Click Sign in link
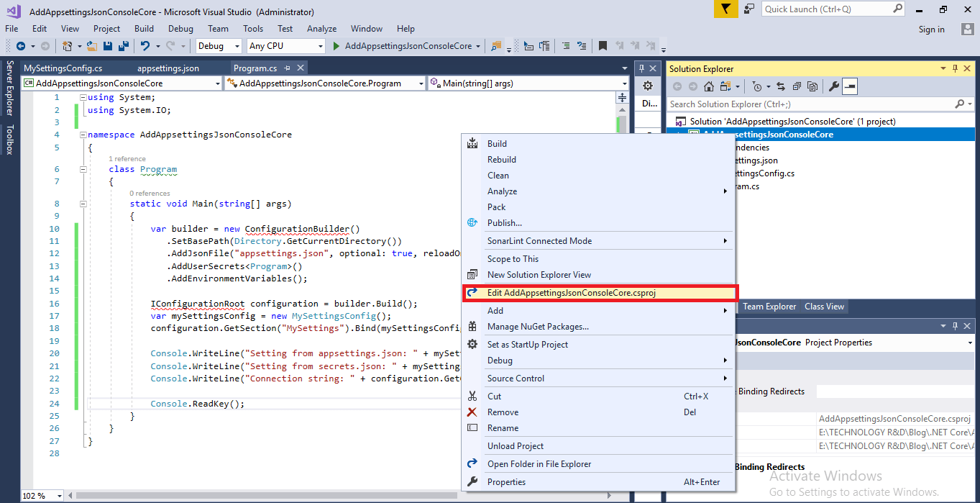 (932, 30)
